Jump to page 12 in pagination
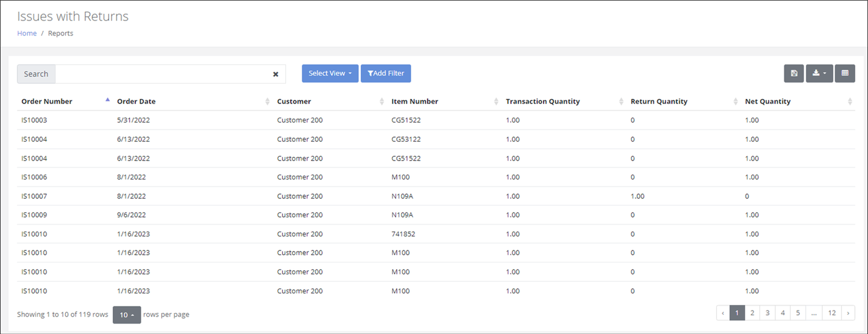 pyautogui.click(x=831, y=313)
